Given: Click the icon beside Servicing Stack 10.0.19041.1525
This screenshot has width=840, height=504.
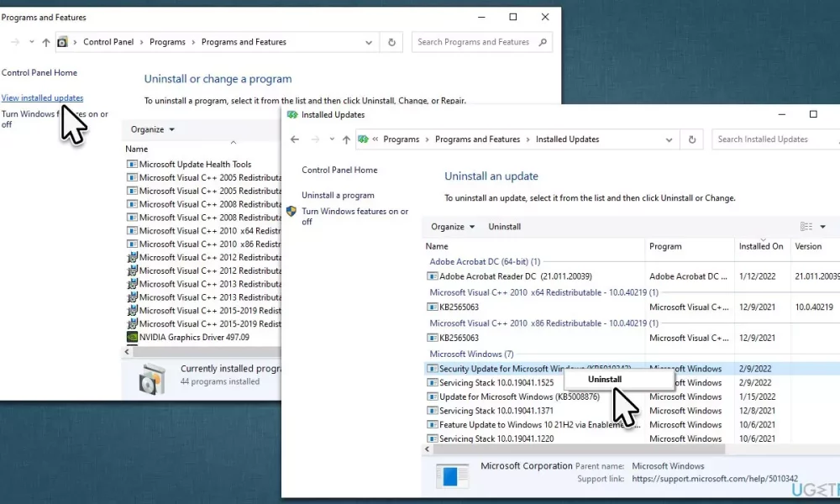Looking at the screenshot, I should [432, 383].
